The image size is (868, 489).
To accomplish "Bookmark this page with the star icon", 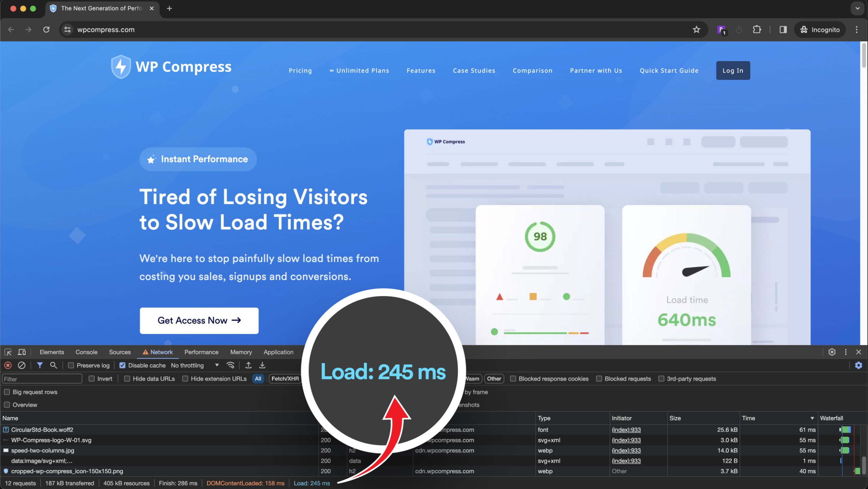I will click(696, 30).
